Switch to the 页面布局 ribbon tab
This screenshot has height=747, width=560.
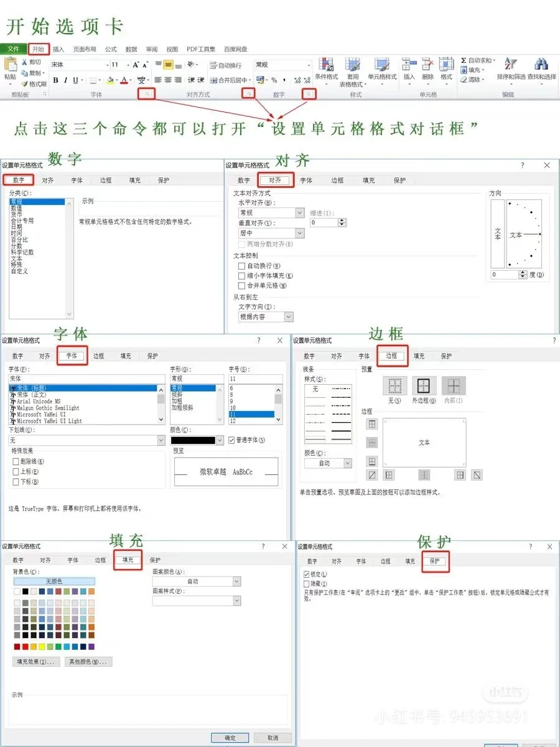click(x=85, y=49)
